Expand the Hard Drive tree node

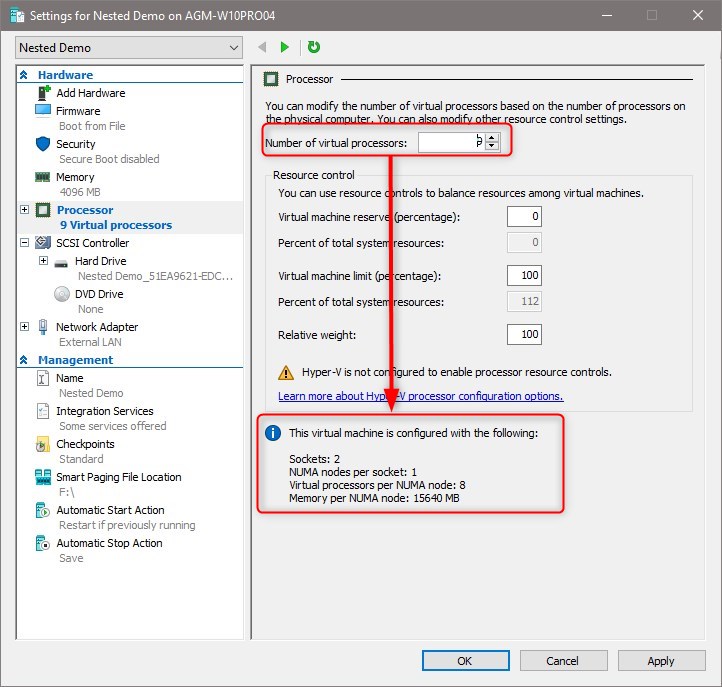(43, 261)
